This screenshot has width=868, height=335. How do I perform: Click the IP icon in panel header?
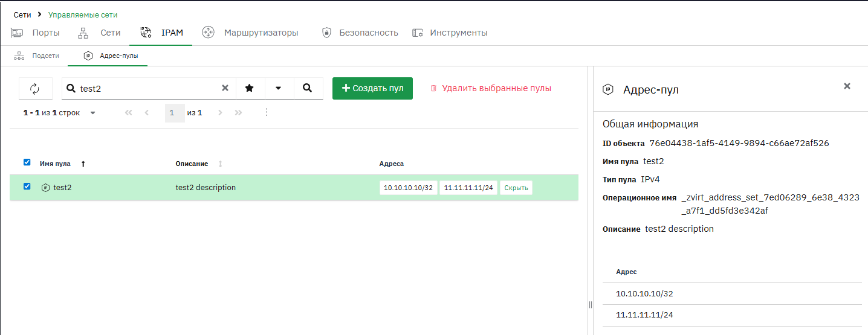point(608,90)
